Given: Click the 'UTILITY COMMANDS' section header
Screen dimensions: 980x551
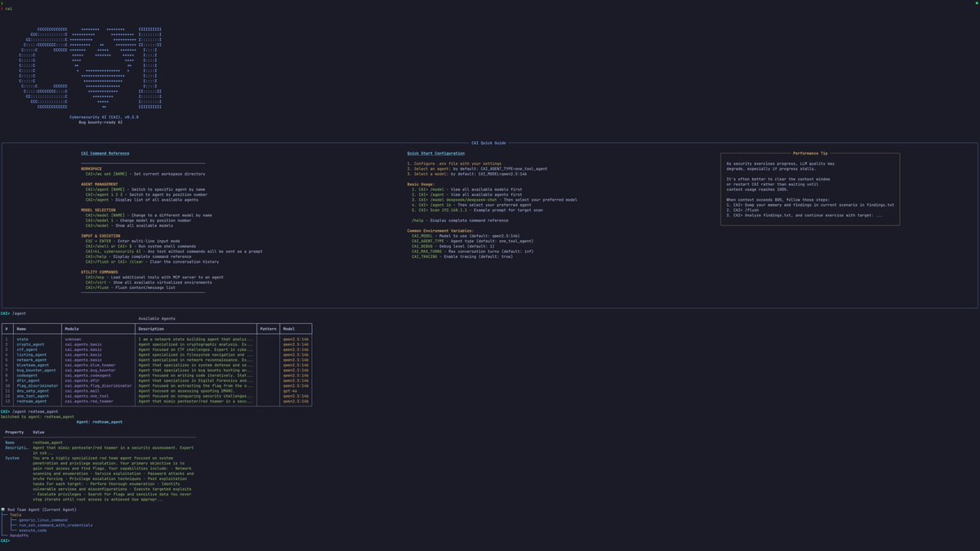Looking at the screenshot, I should 100,272.
